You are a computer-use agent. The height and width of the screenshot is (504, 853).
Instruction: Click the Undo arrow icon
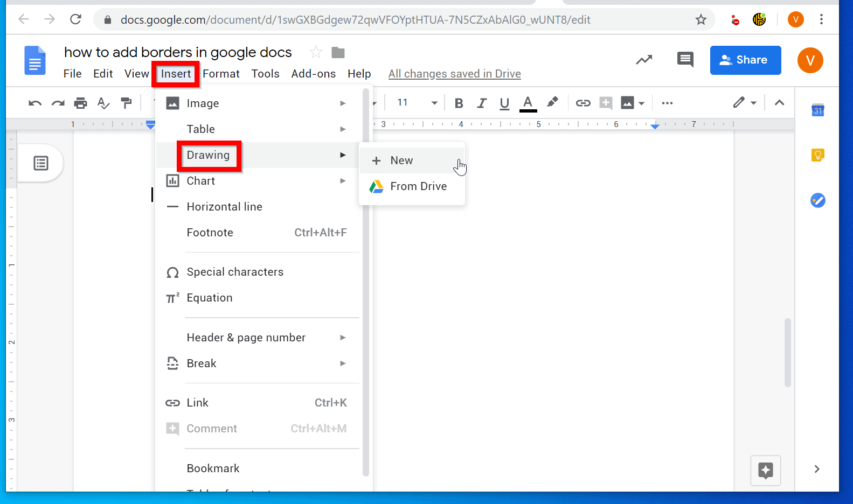click(35, 103)
